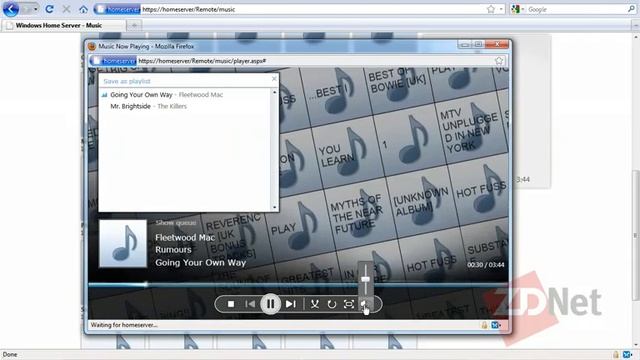Click the song progress bar

click(x=298, y=285)
